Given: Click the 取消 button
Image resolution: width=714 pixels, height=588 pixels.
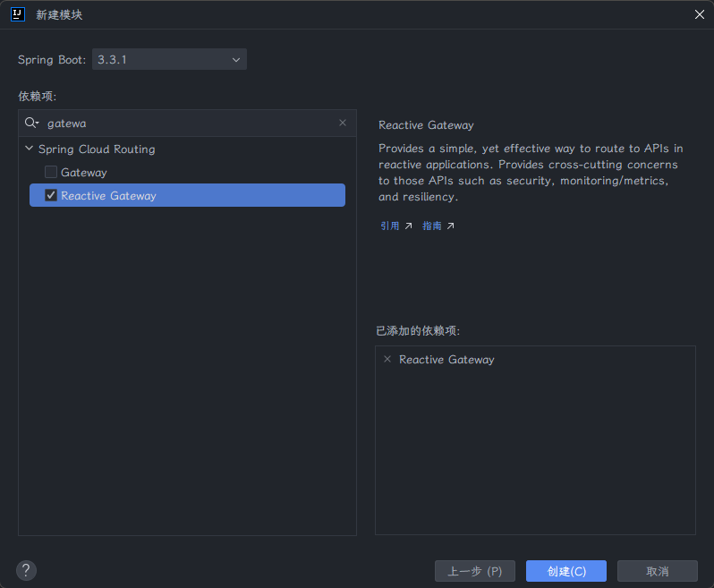Looking at the screenshot, I should [x=658, y=571].
